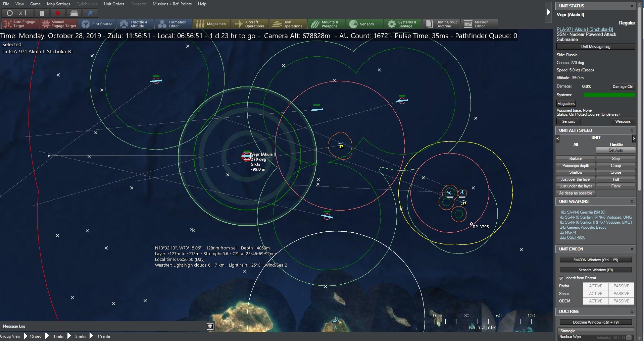Pause the simulation
The height and width of the screenshot is (341, 644).
click(x=42, y=13)
